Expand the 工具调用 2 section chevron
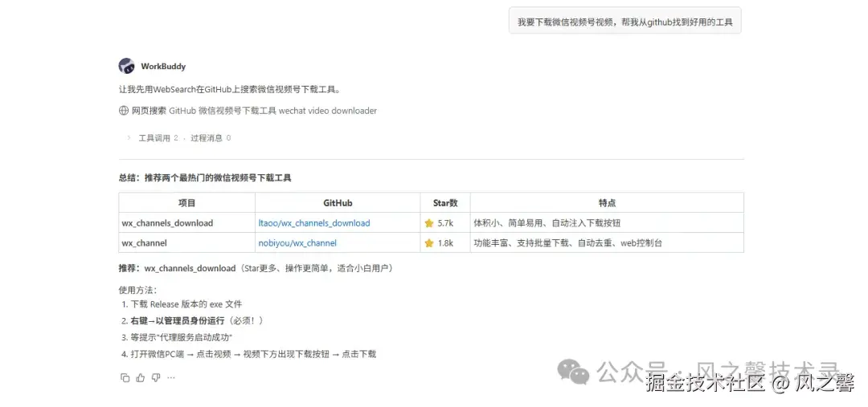The height and width of the screenshot is (407, 868). pyautogui.click(x=129, y=138)
